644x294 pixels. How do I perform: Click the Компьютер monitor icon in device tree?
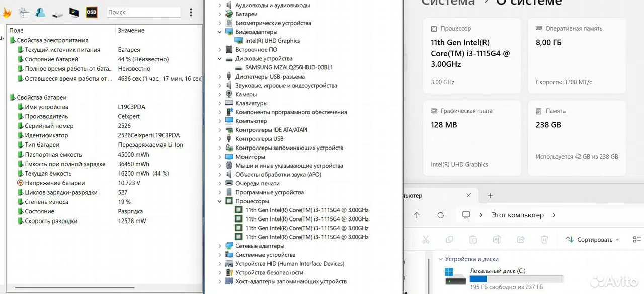pyautogui.click(x=229, y=121)
